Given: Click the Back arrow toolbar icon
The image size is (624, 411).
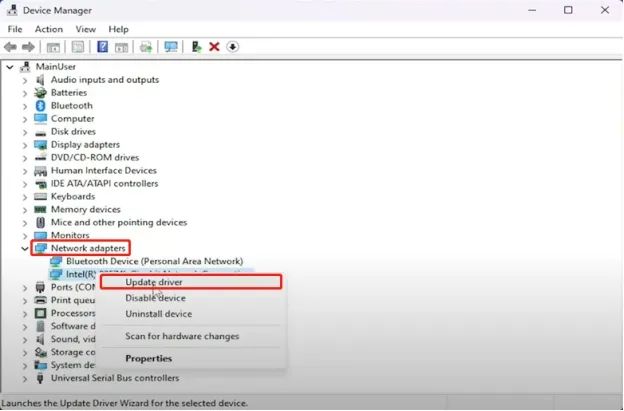Looking at the screenshot, I should pos(10,47).
